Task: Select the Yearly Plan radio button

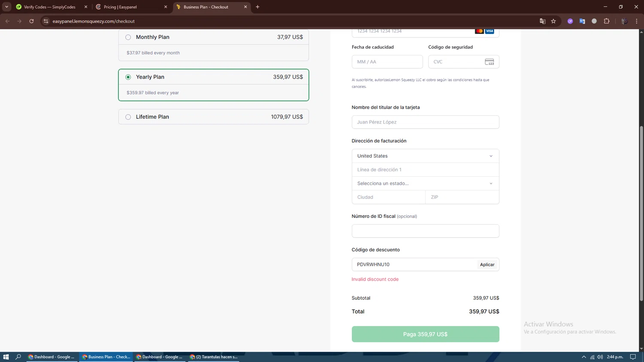Action: 128,77
